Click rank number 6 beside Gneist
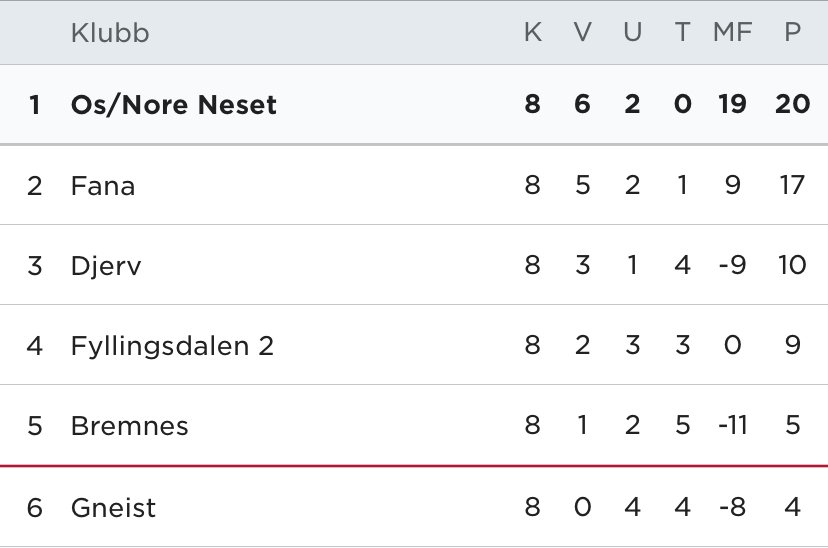 tap(35, 507)
